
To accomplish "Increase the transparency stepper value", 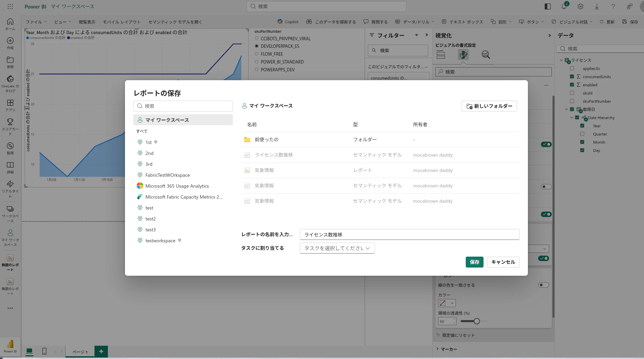I will pos(454,319).
